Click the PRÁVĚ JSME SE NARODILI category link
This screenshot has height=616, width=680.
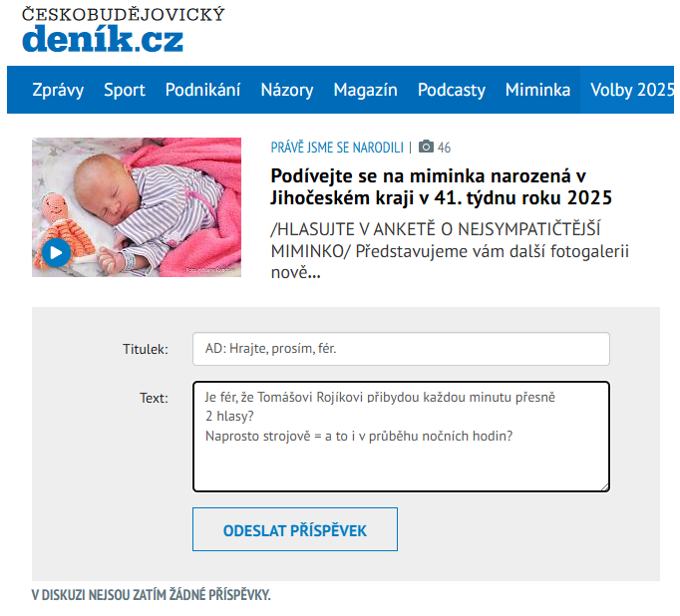click(x=336, y=148)
